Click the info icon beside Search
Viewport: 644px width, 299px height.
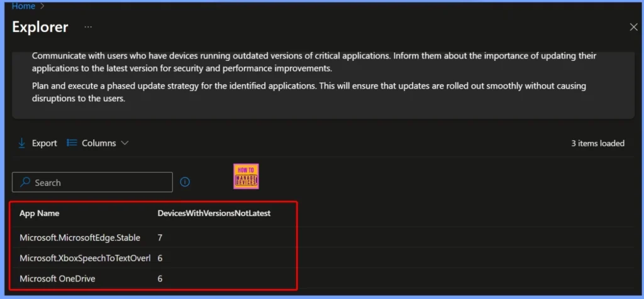pyautogui.click(x=185, y=182)
